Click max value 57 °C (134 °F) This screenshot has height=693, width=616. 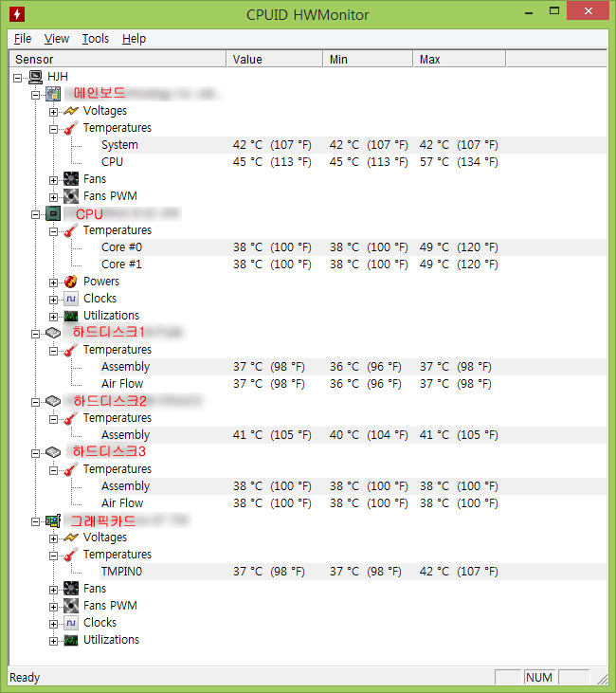pos(459,162)
